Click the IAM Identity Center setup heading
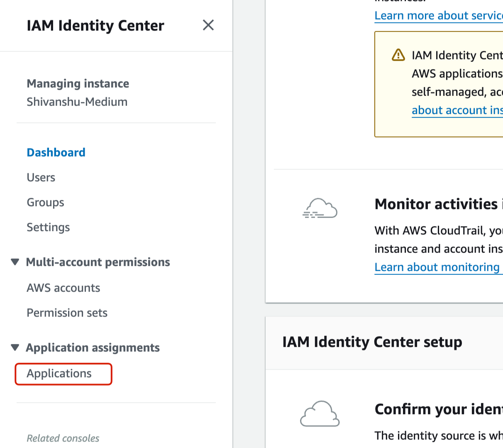 coord(372,342)
